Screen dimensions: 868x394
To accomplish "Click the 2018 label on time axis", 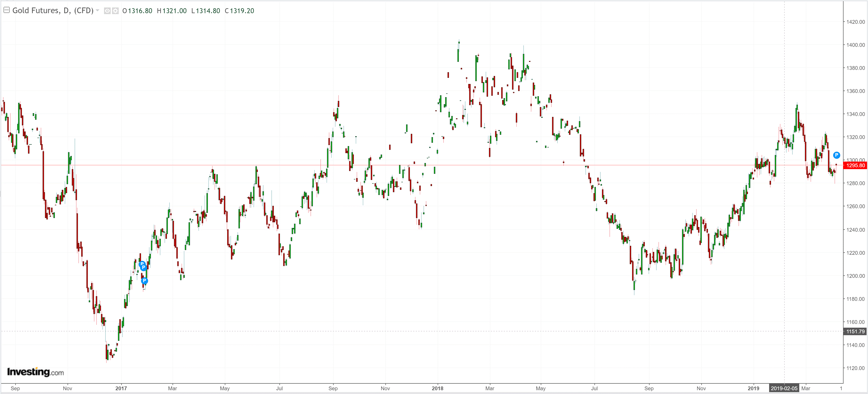I will point(437,388).
